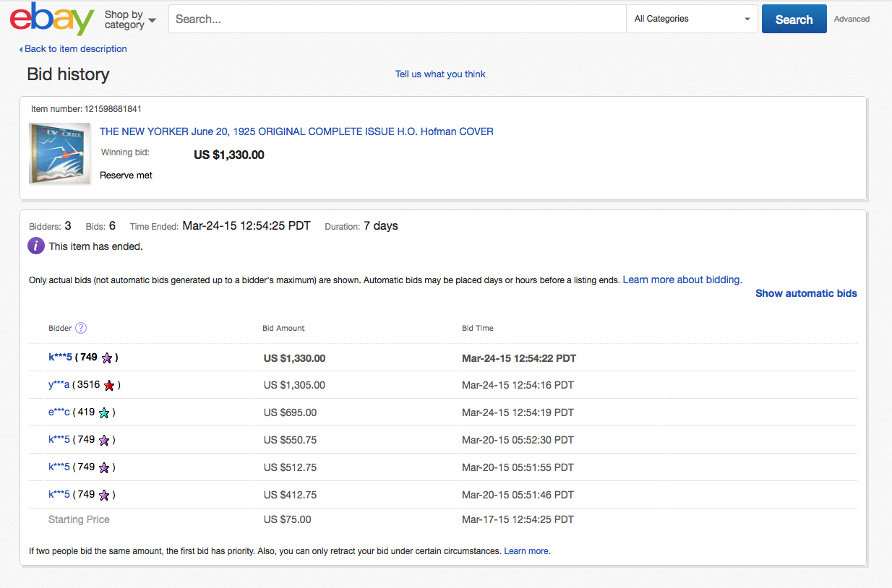
Task: Select bid time Mar-24-15 12:54:16 PDT
Action: (x=518, y=385)
